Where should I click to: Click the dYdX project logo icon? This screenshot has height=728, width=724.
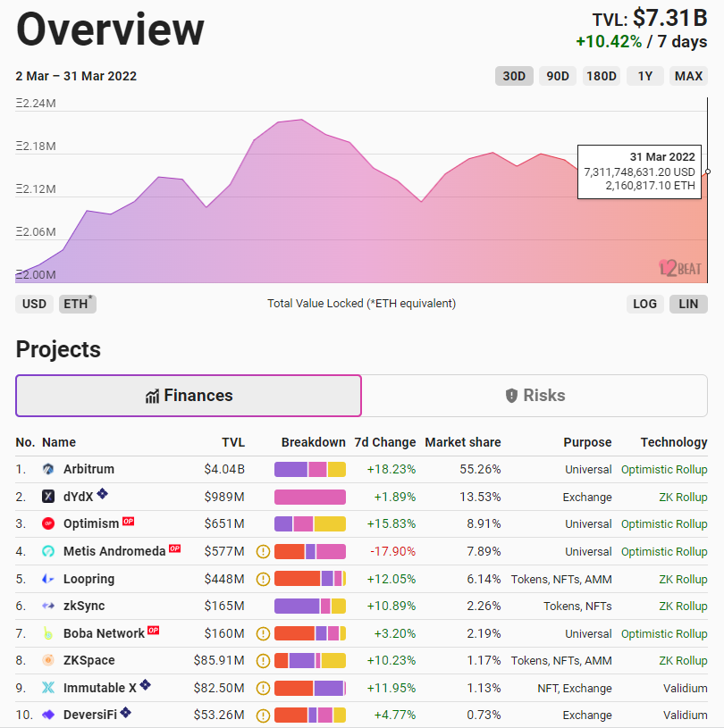(48, 497)
